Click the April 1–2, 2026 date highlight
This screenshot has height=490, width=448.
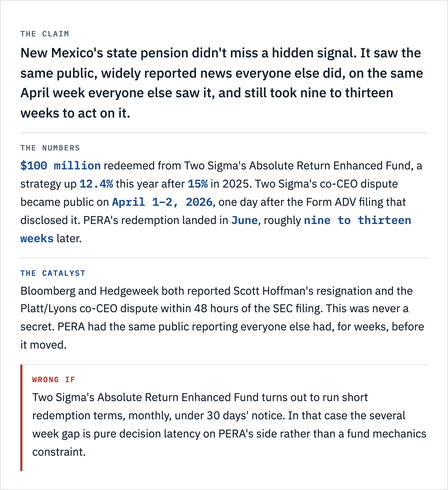click(x=162, y=202)
